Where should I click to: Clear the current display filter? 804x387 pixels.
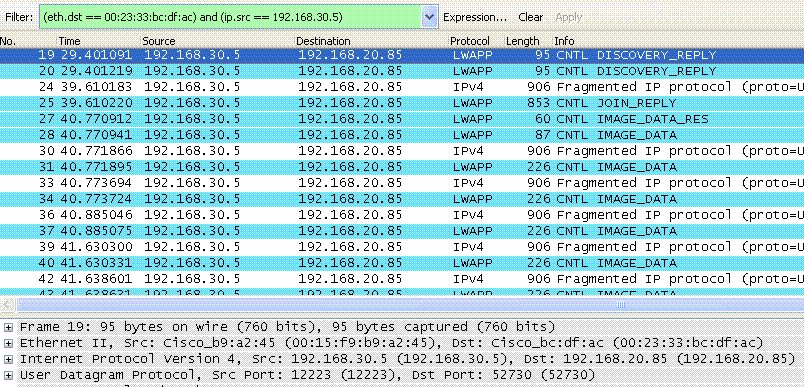[530, 17]
